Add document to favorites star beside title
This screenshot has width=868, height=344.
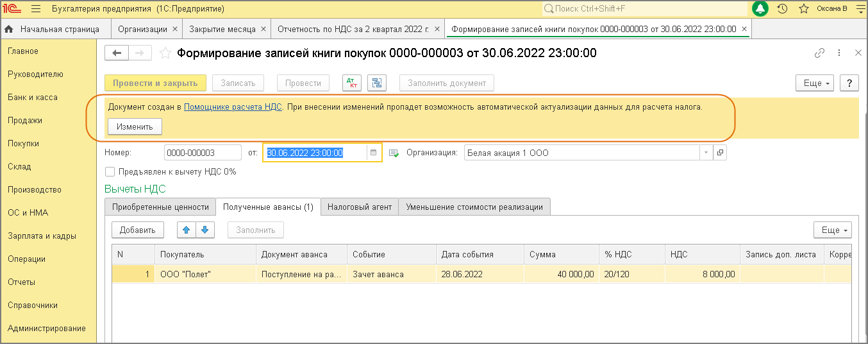(x=165, y=53)
